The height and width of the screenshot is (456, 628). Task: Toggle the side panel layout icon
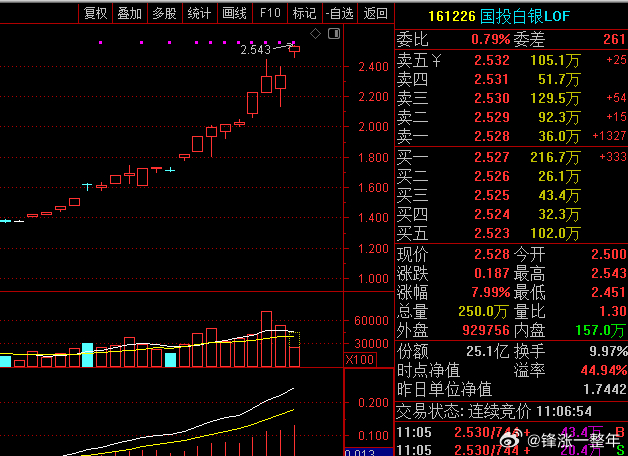(334, 33)
